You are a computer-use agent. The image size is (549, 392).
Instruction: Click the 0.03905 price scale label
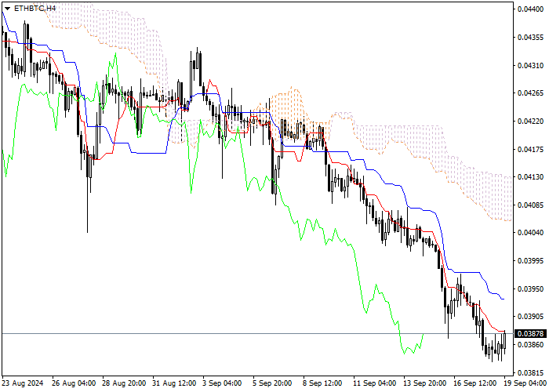tap(530, 317)
